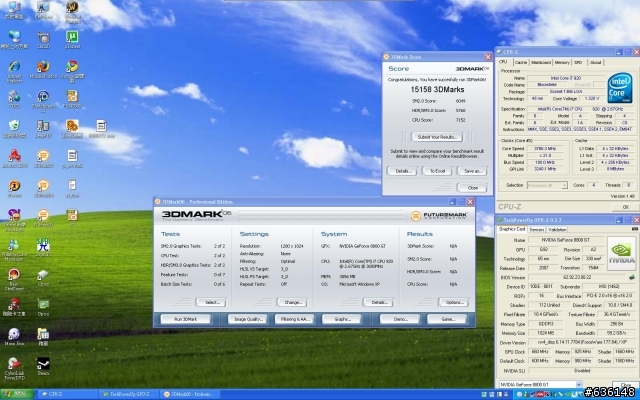Click OK button in CPU-Z

tap(625, 207)
